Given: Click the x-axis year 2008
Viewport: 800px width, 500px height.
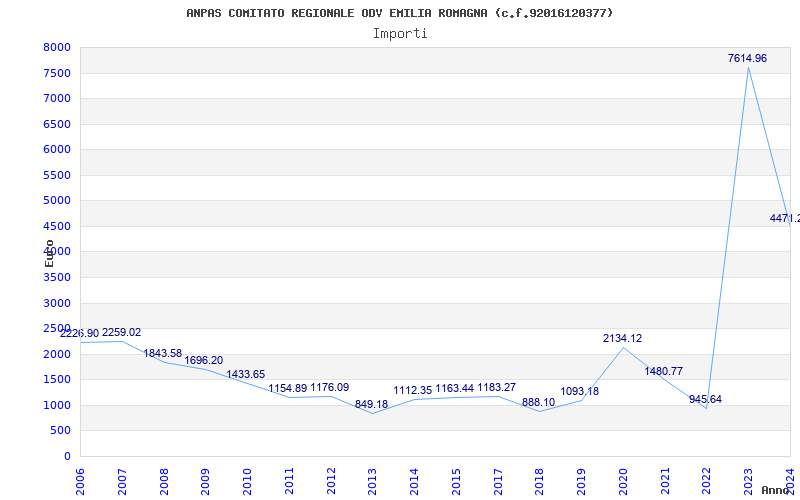Looking at the screenshot, I should (164, 482).
